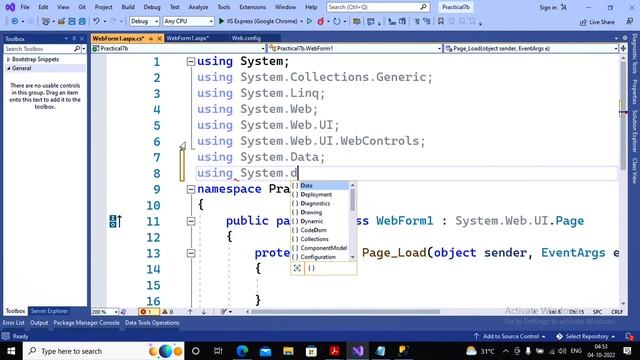640x360 pixels.
Task: Click the IntelliSense target-typed filter icon
Action: coord(298,268)
